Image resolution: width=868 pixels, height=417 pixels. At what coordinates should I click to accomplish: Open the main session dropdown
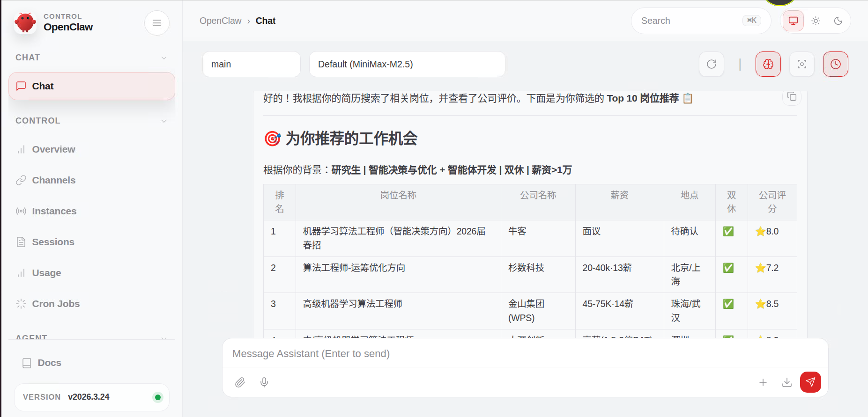point(252,64)
